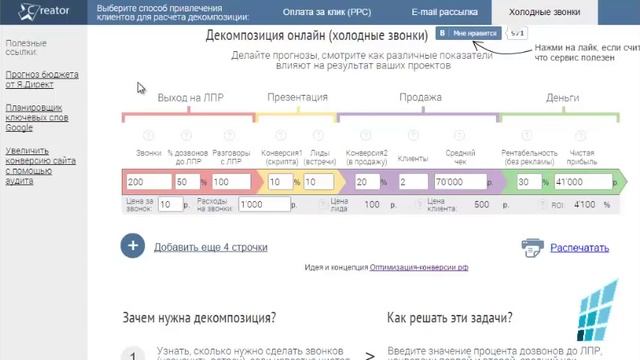
Task: Click the Клиенты field showing 2
Action: coord(413,182)
